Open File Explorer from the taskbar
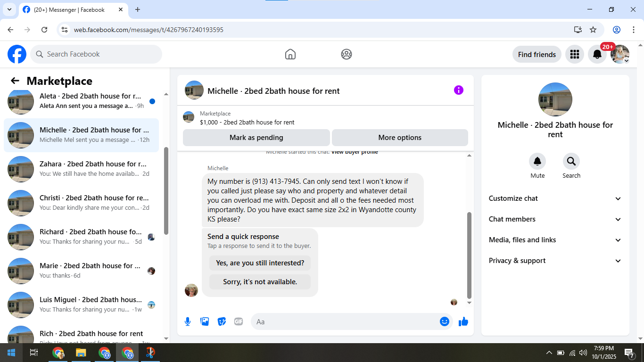644x362 pixels. [81, 353]
